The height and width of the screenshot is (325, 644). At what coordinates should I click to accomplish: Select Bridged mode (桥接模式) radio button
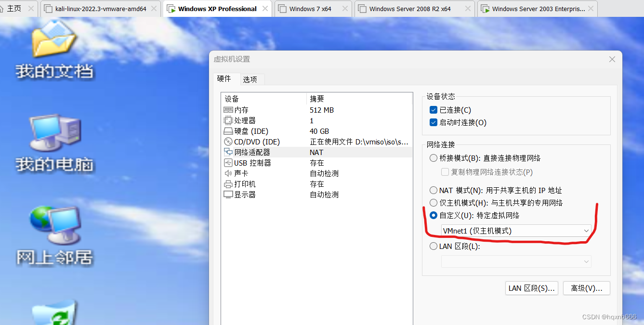tap(434, 158)
